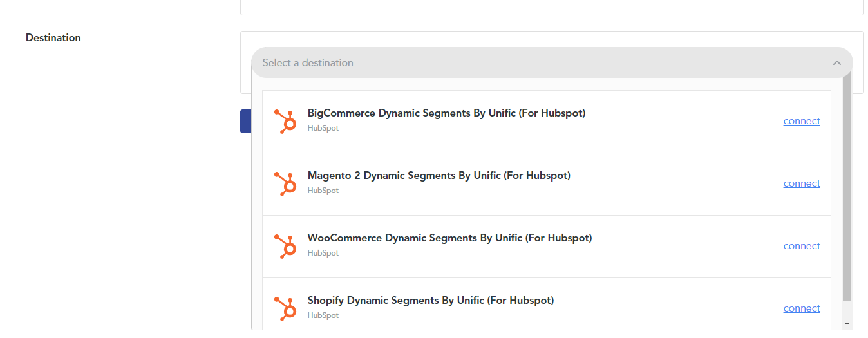Connect WooCommerce Dynamic Segments By Unific
The height and width of the screenshot is (338, 868).
(802, 246)
